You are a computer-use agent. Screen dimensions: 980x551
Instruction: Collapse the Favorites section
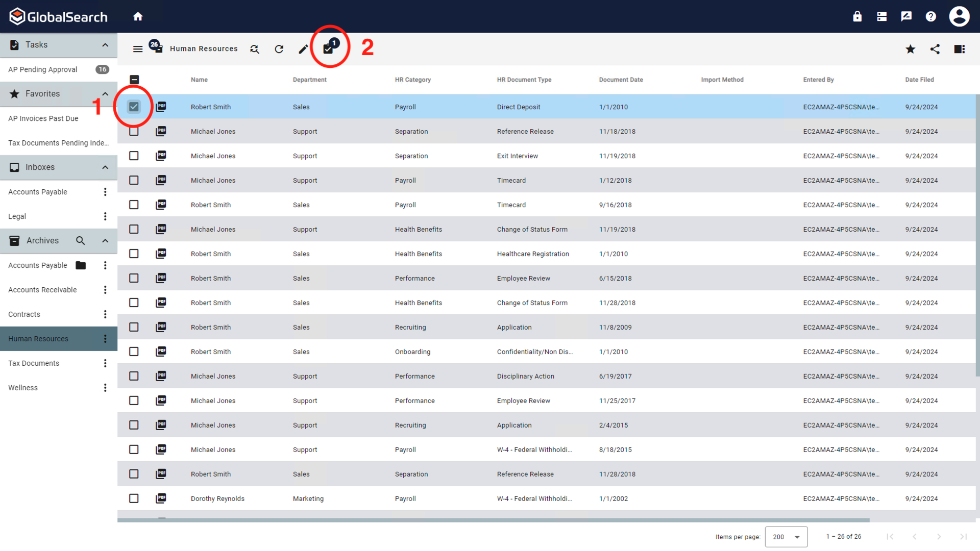coord(105,94)
